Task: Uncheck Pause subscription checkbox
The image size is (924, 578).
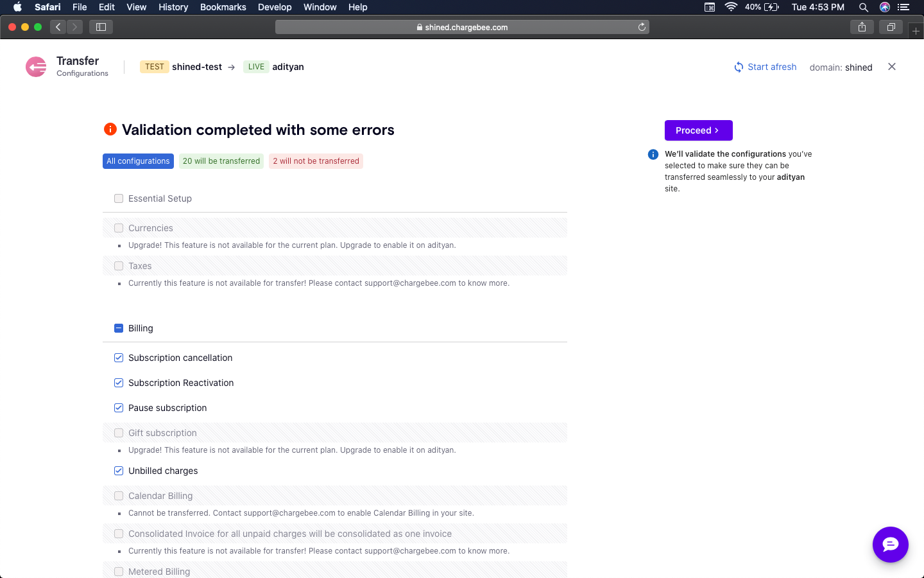Action: coord(119,408)
